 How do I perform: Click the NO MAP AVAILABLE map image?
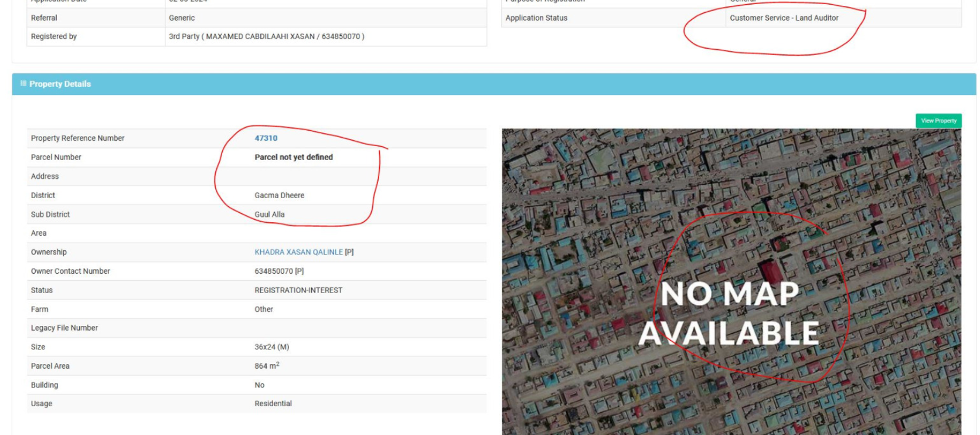(x=731, y=282)
